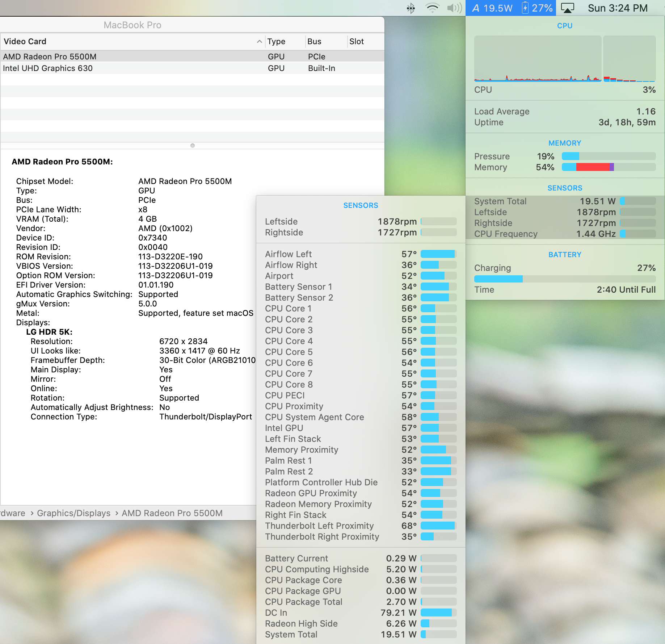Click the 27% battery menu bar item

point(537,8)
